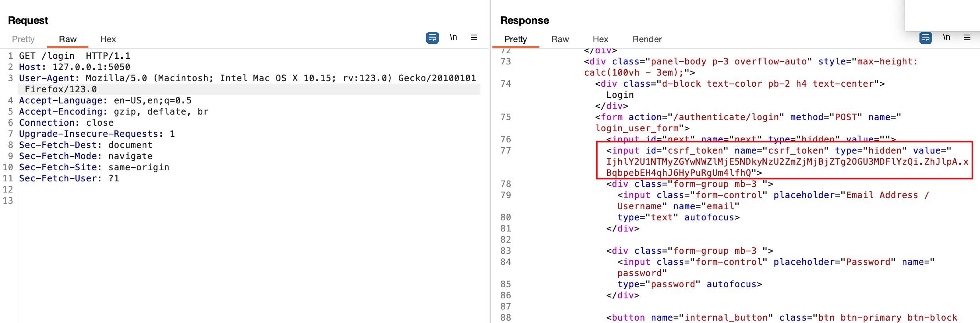Click the 'form-group mb-3' div on line 78

[x=690, y=184]
